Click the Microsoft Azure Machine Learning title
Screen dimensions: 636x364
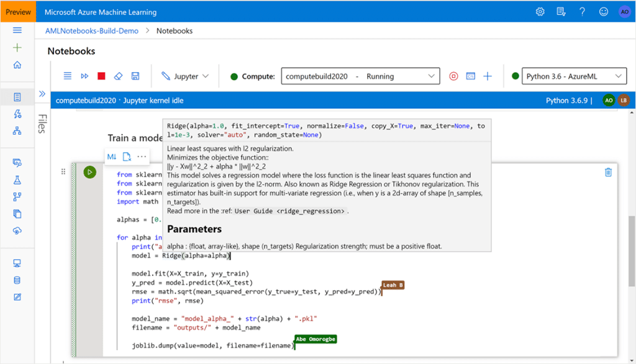101,12
